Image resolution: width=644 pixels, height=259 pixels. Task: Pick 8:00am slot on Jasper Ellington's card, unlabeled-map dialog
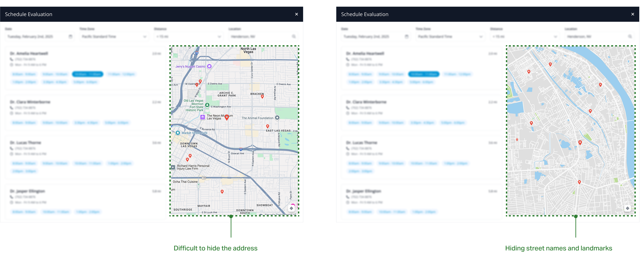tap(360, 212)
